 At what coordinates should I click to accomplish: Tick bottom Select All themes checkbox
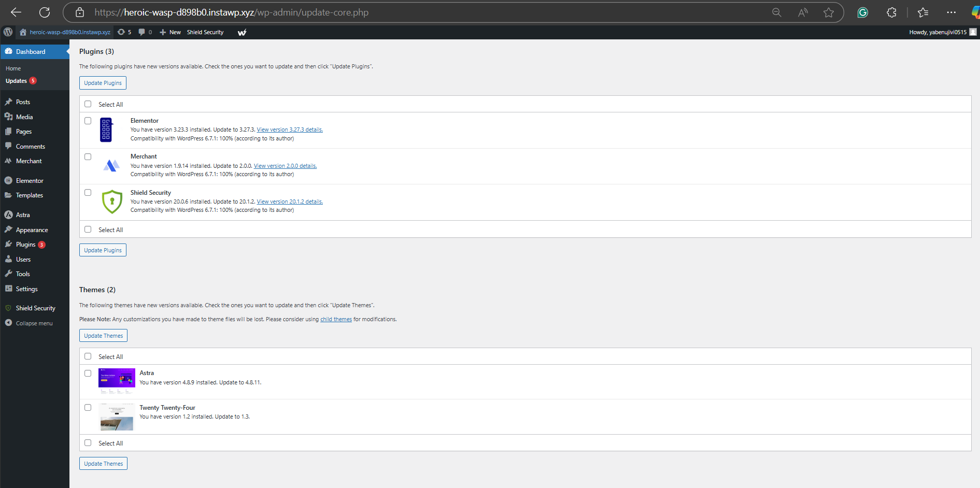click(88, 443)
